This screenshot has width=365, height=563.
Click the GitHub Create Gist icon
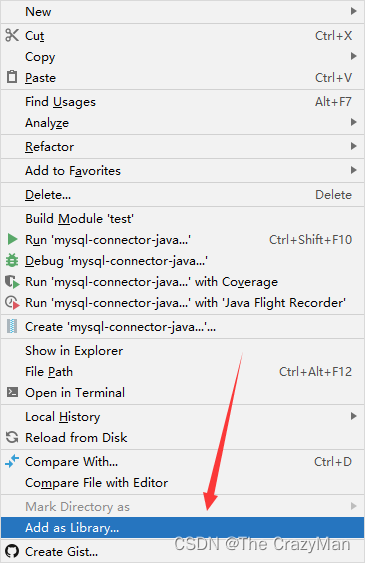(12, 551)
